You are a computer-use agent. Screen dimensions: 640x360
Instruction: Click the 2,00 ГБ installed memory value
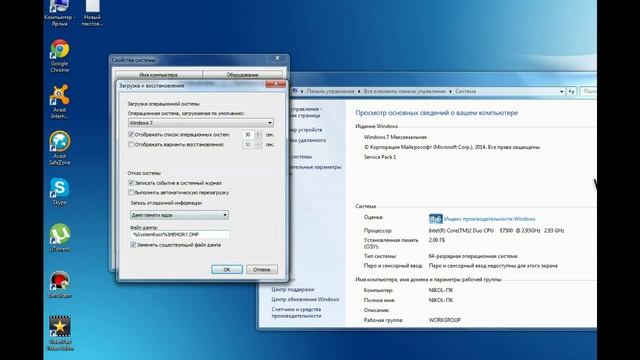[437, 240]
